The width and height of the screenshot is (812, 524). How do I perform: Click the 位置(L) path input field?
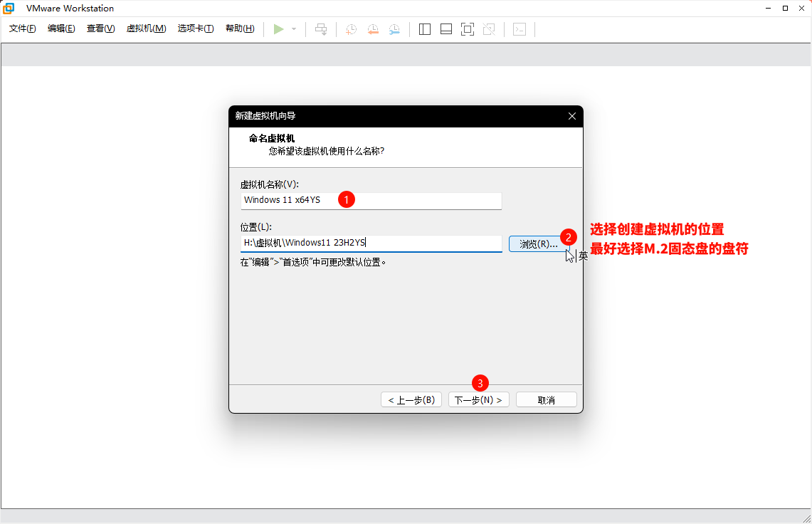pyautogui.click(x=371, y=243)
